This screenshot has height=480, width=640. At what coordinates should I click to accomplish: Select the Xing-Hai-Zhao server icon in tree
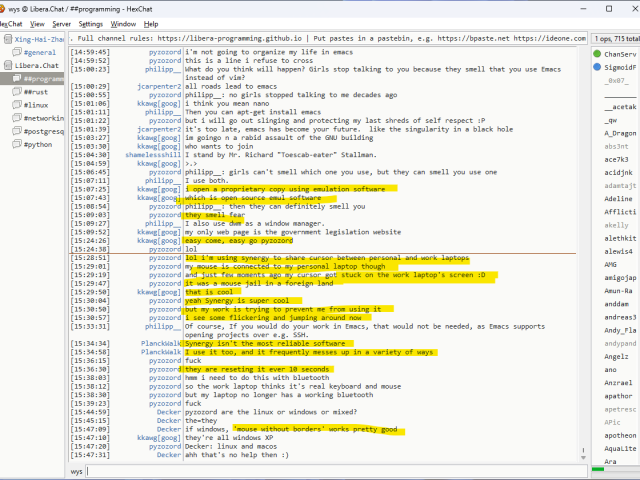[8, 39]
